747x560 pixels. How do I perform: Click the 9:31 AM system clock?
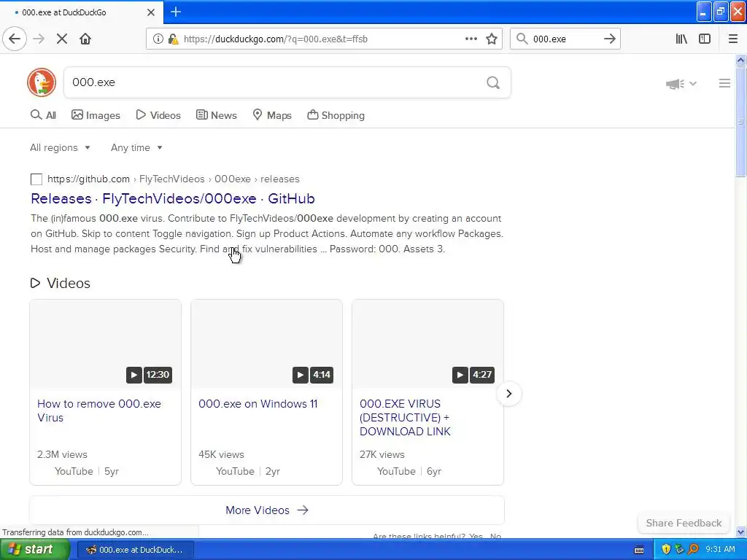tap(720, 550)
